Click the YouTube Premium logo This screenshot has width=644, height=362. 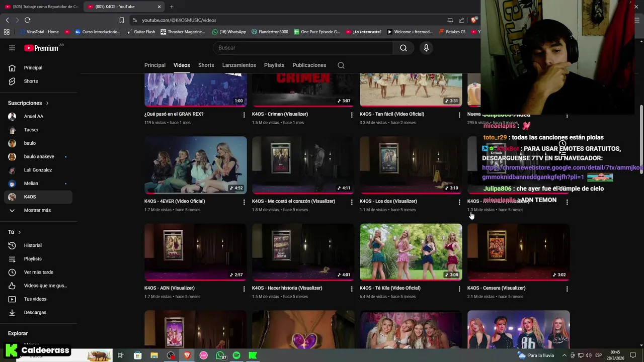click(42, 48)
